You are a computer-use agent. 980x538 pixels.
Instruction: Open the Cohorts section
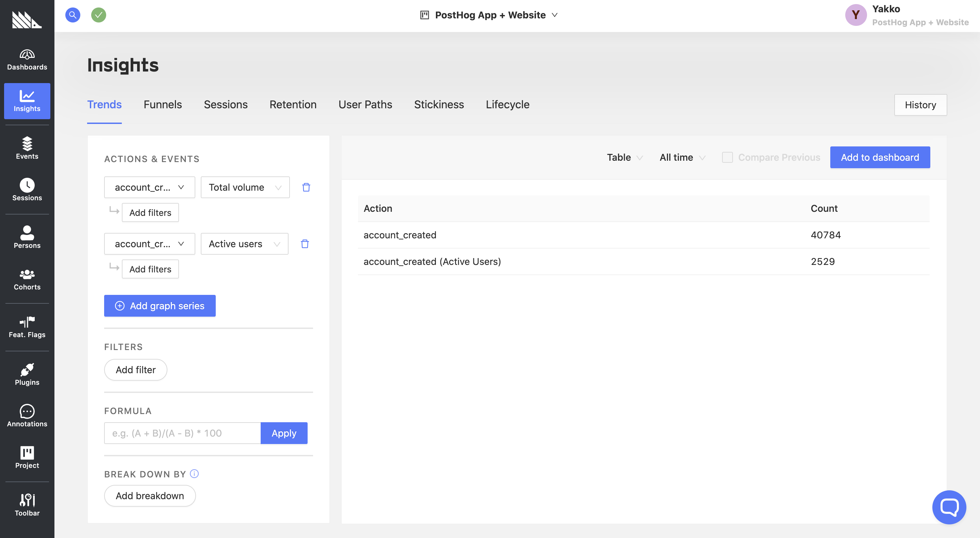click(27, 280)
